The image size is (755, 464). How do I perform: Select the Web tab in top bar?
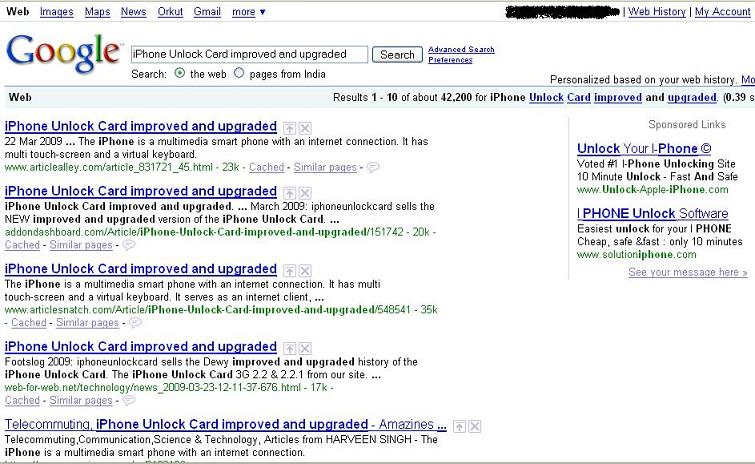18,12
